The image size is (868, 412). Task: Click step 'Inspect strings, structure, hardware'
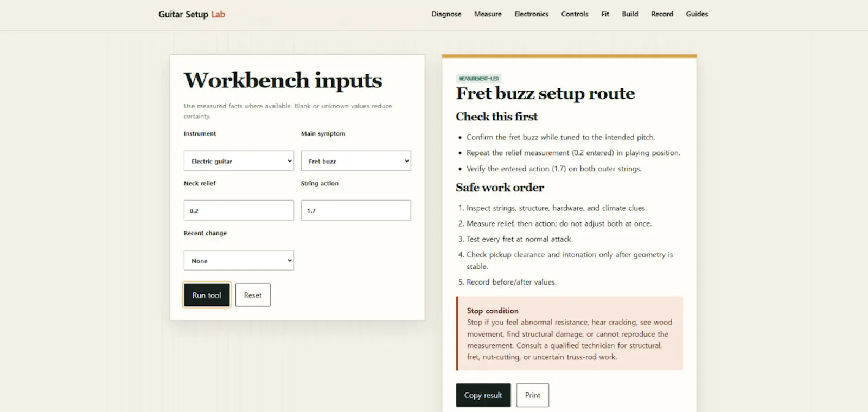(x=557, y=208)
